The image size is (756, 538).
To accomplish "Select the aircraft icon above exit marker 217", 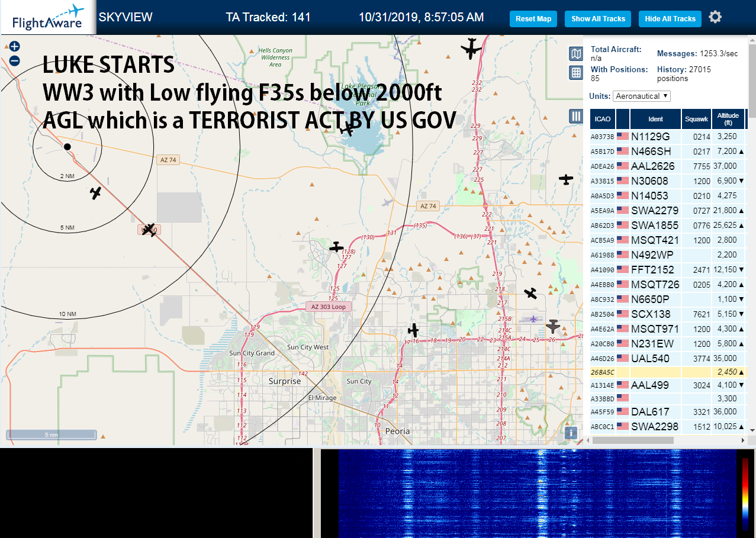I will tap(530, 293).
